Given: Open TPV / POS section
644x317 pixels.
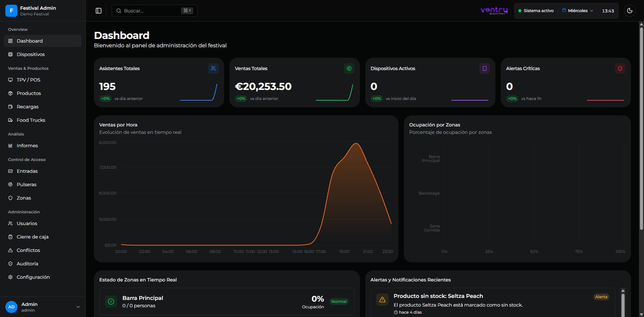Looking at the screenshot, I should (43, 80).
